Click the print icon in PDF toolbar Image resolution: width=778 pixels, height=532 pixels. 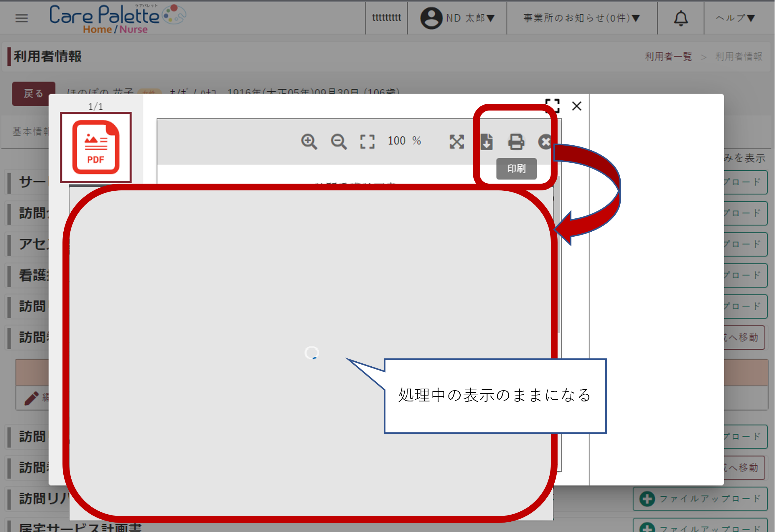click(516, 142)
